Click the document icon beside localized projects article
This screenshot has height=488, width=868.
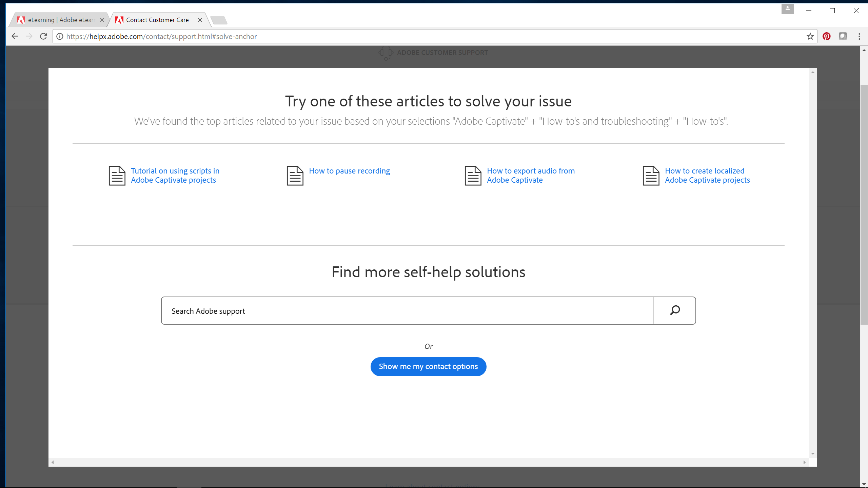point(651,176)
